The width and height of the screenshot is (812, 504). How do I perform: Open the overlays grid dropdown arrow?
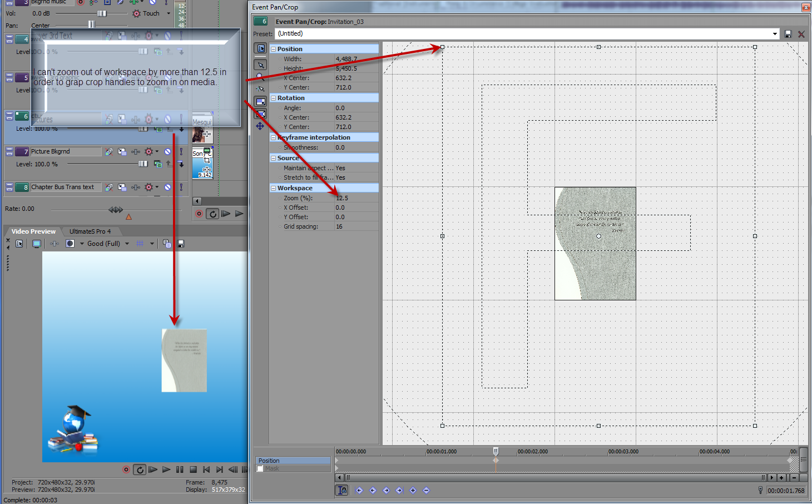point(152,244)
